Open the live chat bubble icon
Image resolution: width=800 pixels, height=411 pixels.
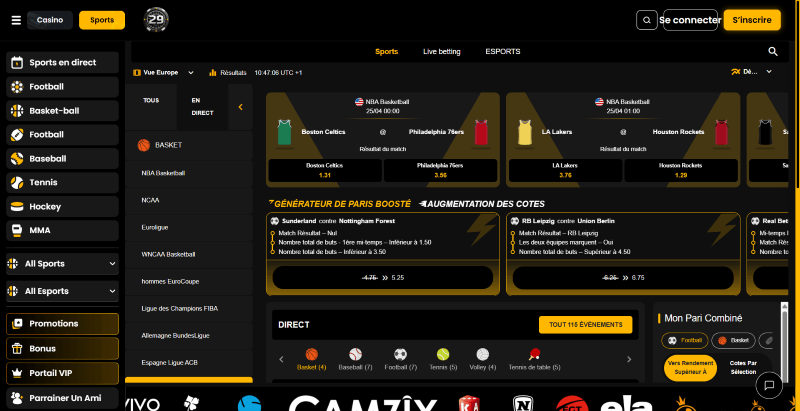[x=769, y=385]
